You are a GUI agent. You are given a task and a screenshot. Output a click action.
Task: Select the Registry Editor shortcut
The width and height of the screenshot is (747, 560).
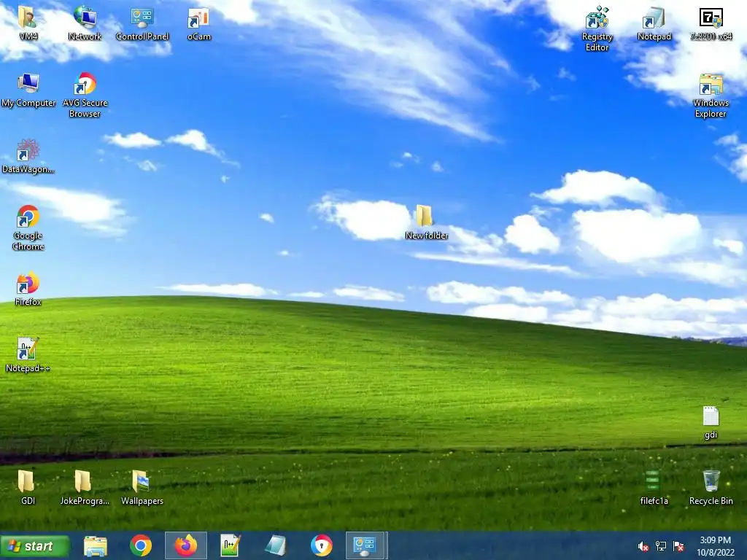[x=597, y=18]
